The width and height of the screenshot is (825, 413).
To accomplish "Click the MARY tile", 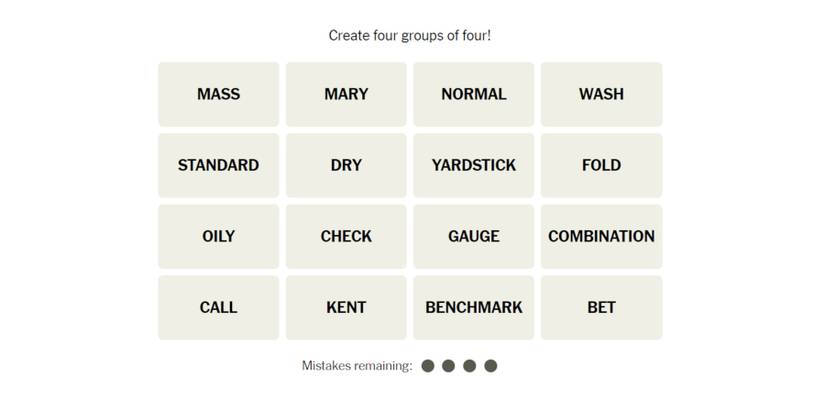I will coord(346,94).
